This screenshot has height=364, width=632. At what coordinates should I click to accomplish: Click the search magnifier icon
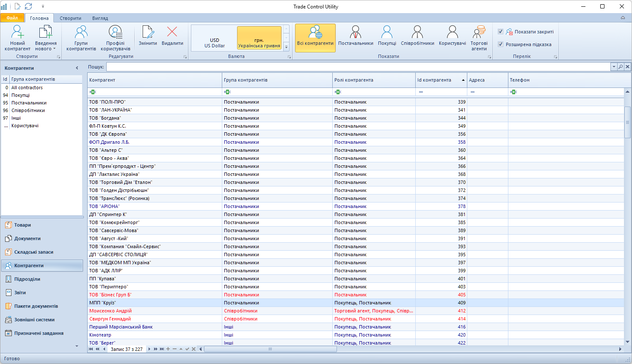(621, 66)
